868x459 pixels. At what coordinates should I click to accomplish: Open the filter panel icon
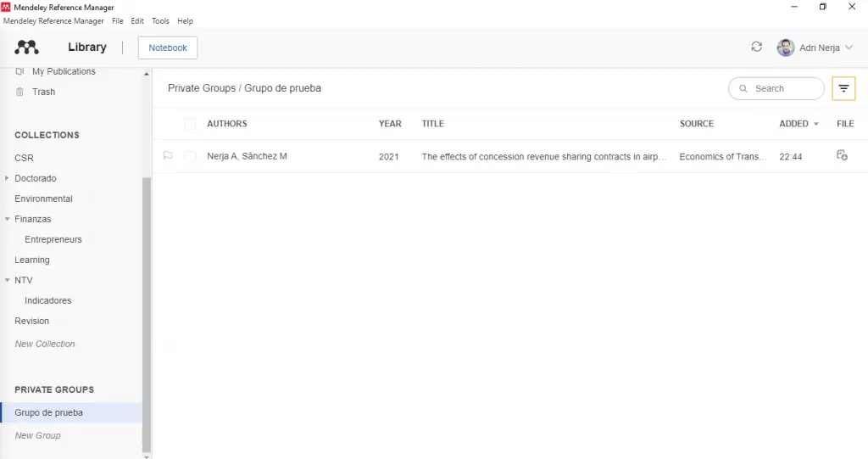click(x=843, y=89)
